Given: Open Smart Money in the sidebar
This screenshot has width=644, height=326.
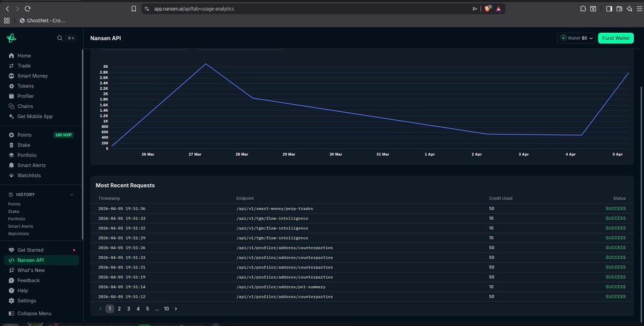Looking at the screenshot, I should (32, 76).
